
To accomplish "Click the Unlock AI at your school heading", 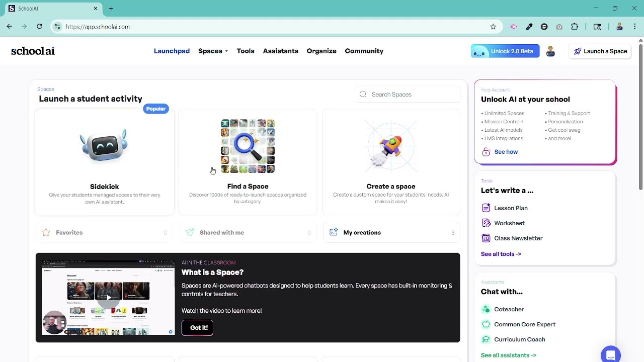I will 525,100.
